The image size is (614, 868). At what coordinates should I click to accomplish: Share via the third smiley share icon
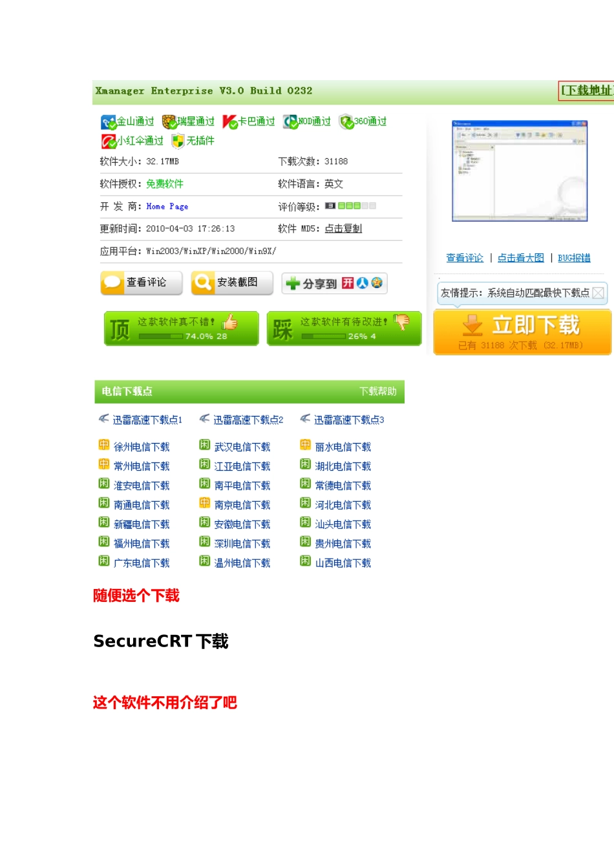tap(376, 283)
